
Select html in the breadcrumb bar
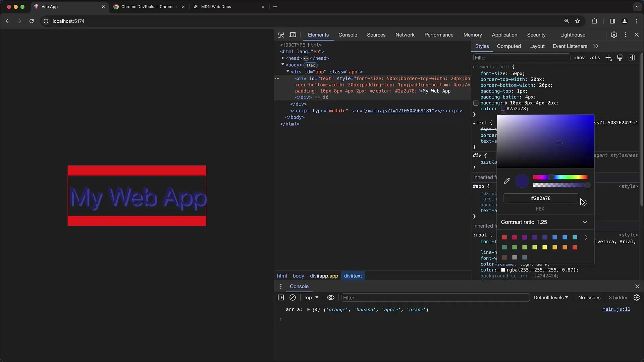282,276
